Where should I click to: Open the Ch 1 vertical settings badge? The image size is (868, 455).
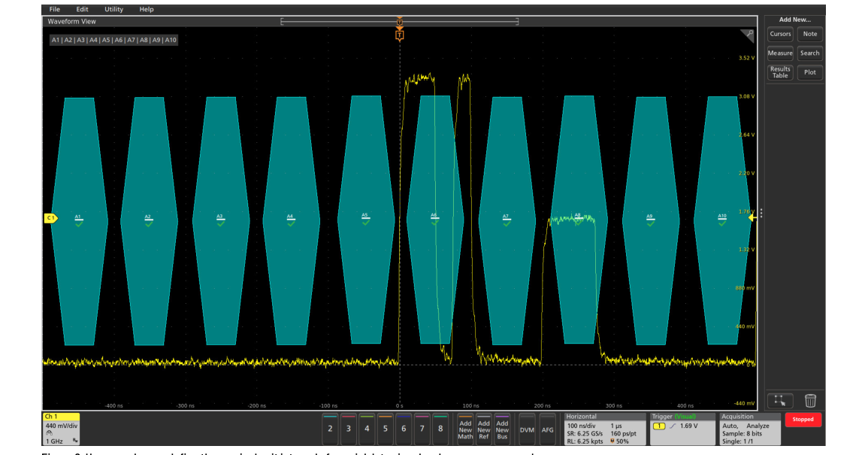(x=61, y=429)
